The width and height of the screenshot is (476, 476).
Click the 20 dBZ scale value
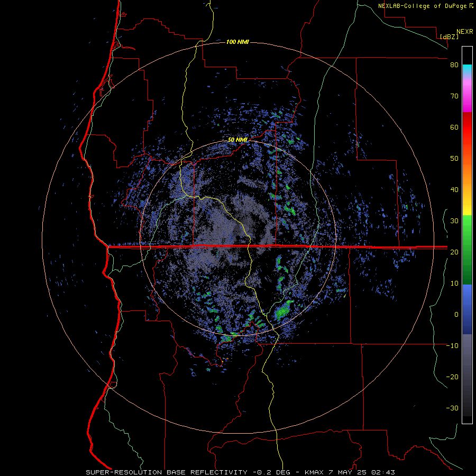(x=454, y=252)
